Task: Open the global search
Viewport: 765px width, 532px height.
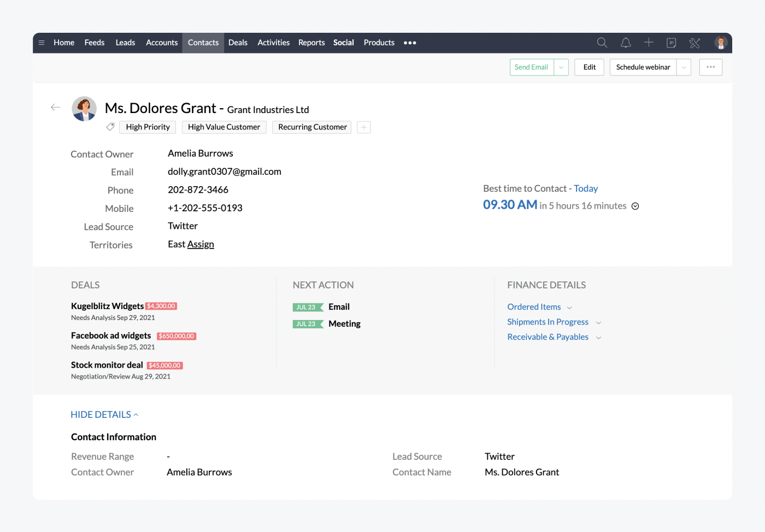Action: pyautogui.click(x=602, y=42)
